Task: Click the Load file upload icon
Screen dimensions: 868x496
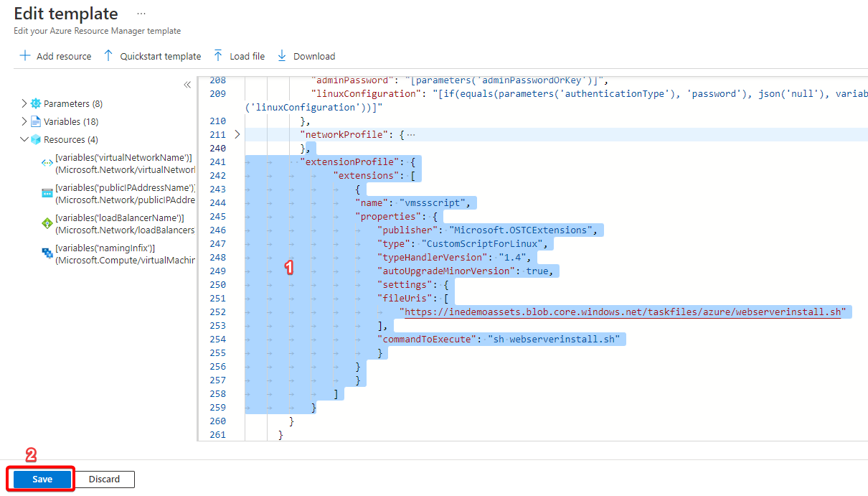Action: (218, 56)
